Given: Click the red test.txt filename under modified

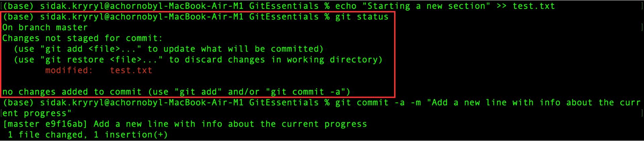Looking at the screenshot, I should coord(131,70).
